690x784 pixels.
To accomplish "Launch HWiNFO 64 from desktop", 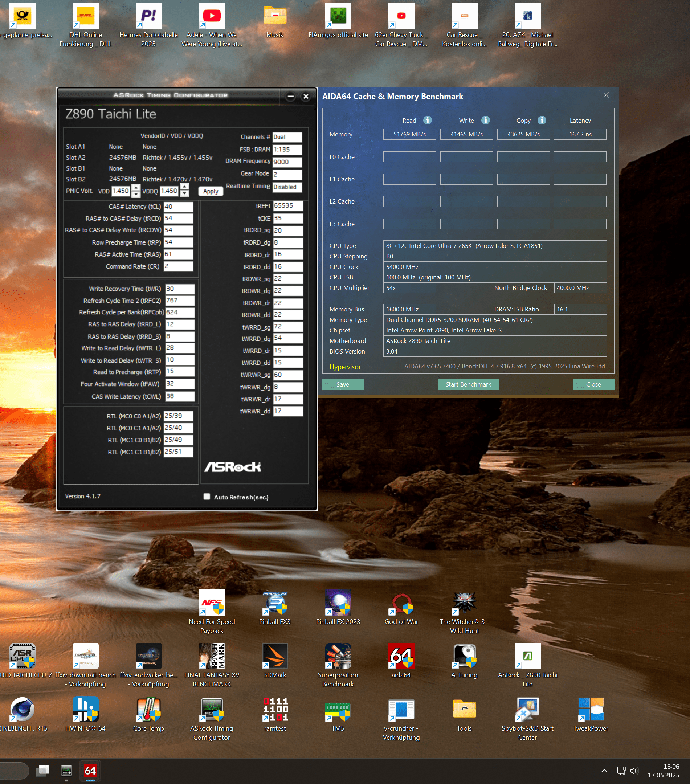I will tap(85, 710).
